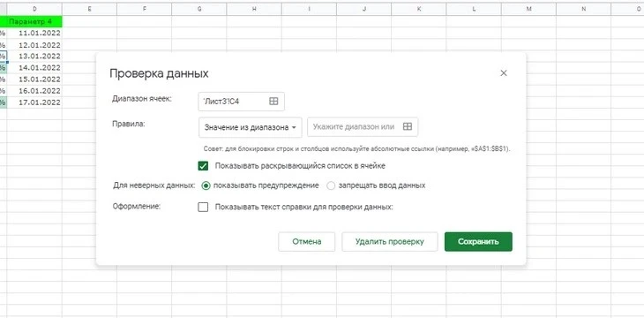Select the column M header

click(x=528, y=9)
